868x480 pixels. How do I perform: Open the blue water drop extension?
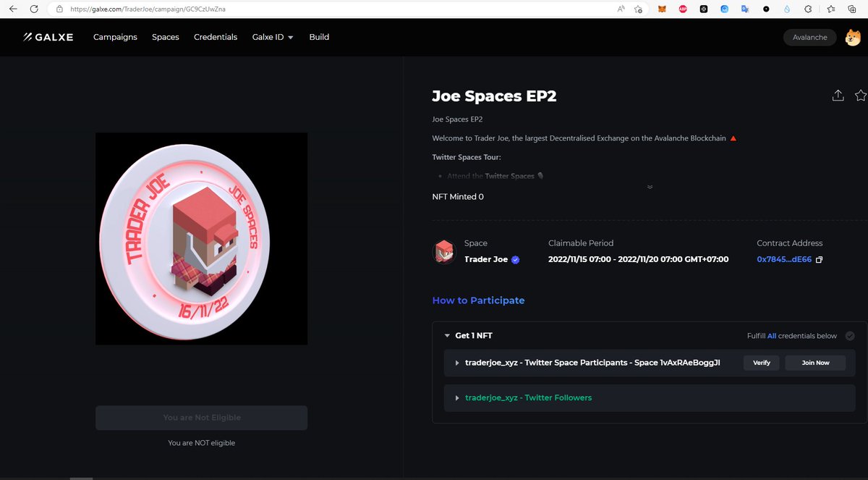[x=787, y=9]
